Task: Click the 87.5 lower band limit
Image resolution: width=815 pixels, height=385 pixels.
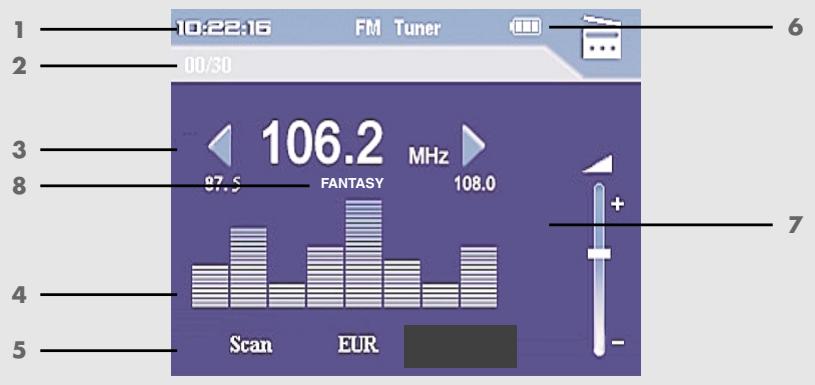Action: (223, 184)
